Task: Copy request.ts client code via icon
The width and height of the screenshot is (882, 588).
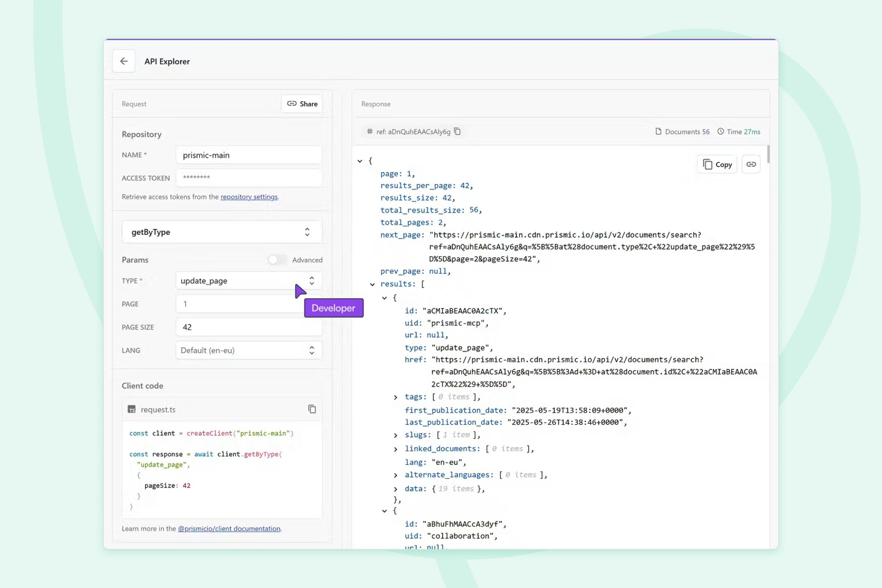Action: 312,409
